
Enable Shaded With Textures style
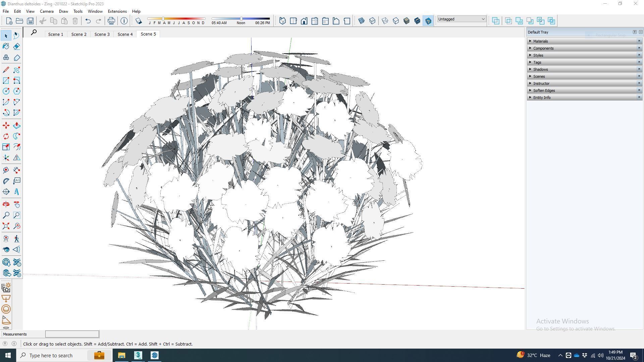pos(417,21)
